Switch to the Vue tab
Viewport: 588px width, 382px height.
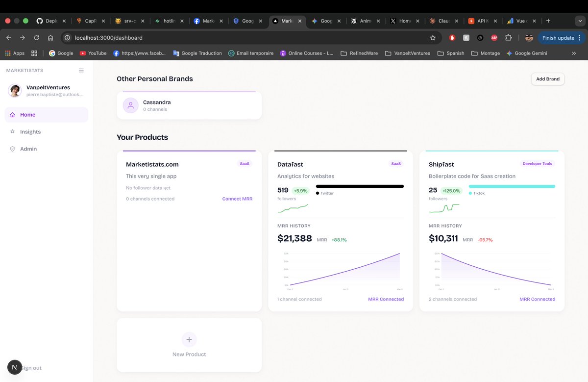click(x=522, y=21)
